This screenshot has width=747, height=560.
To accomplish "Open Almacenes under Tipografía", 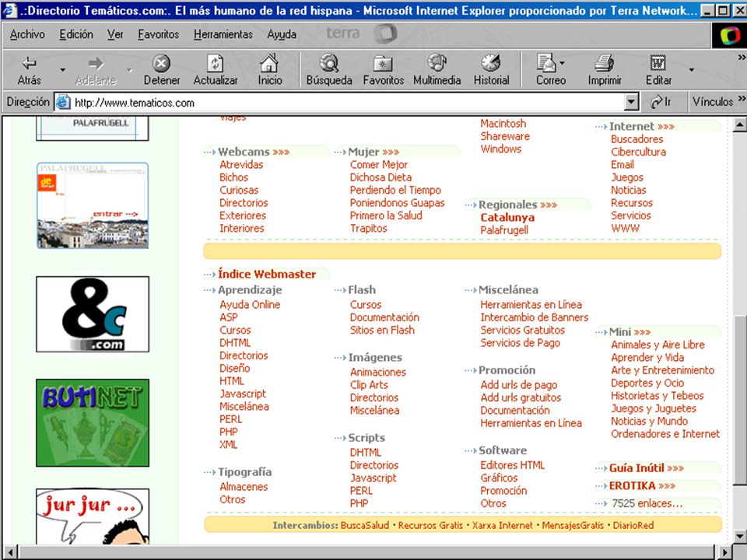I will coord(244,487).
